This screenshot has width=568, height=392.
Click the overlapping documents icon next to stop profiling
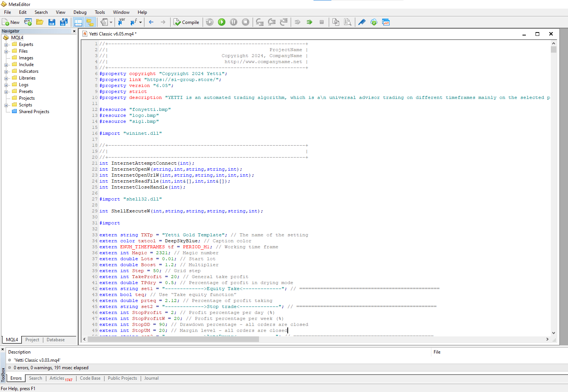tap(336, 22)
